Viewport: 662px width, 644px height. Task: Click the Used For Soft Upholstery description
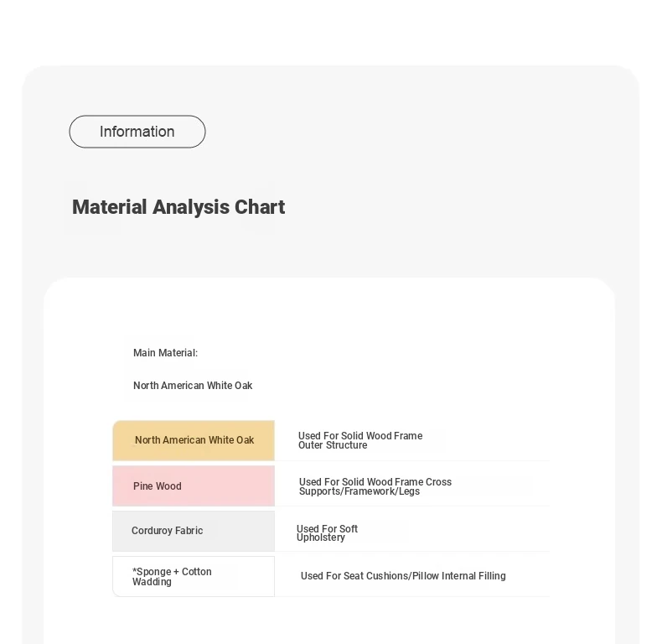pos(327,532)
